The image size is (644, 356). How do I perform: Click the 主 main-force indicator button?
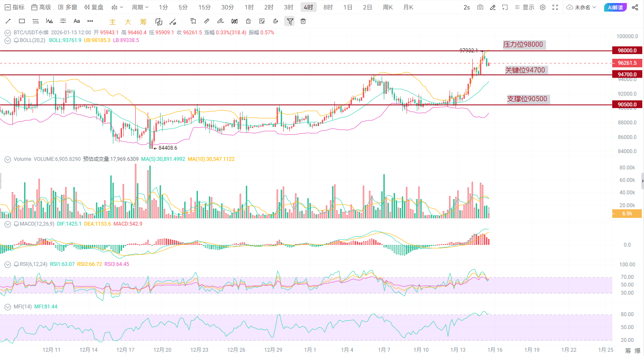pyautogui.click(x=112, y=22)
